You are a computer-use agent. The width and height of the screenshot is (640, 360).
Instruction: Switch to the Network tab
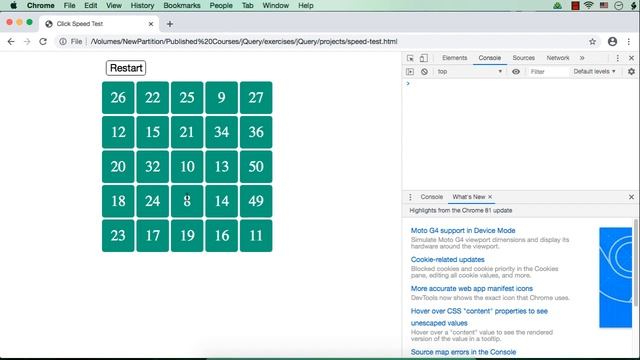(x=558, y=58)
